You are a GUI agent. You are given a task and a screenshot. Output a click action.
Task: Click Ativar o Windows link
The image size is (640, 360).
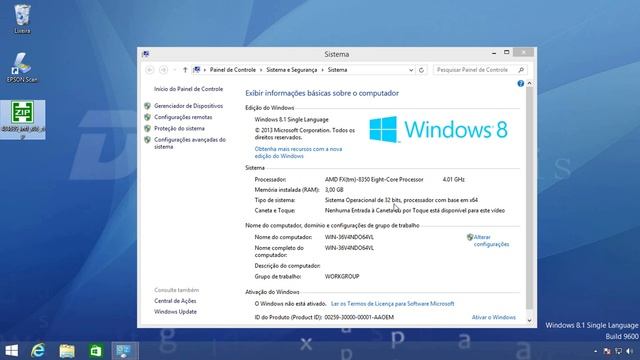click(493, 317)
